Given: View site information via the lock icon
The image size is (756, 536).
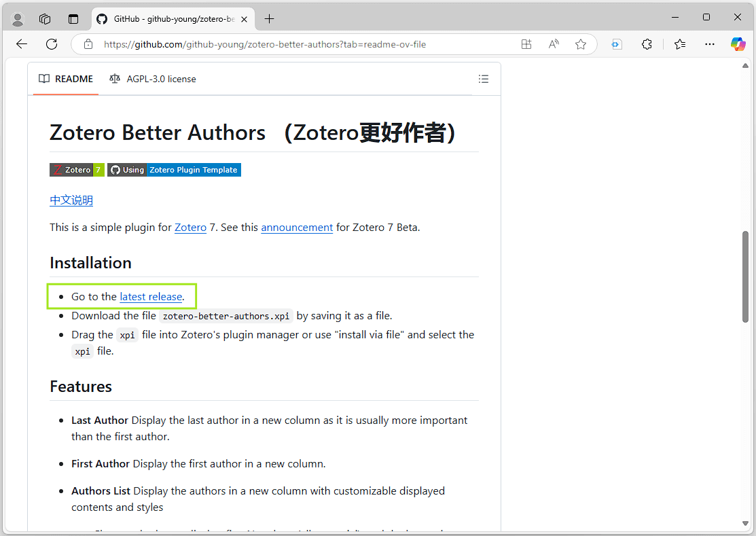Looking at the screenshot, I should 88,43.
